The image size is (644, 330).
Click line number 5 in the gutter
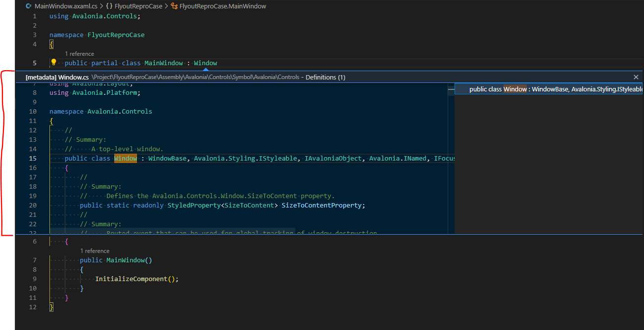35,63
